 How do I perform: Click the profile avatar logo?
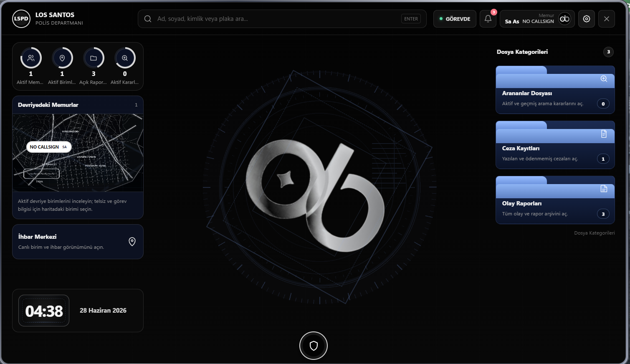point(564,19)
